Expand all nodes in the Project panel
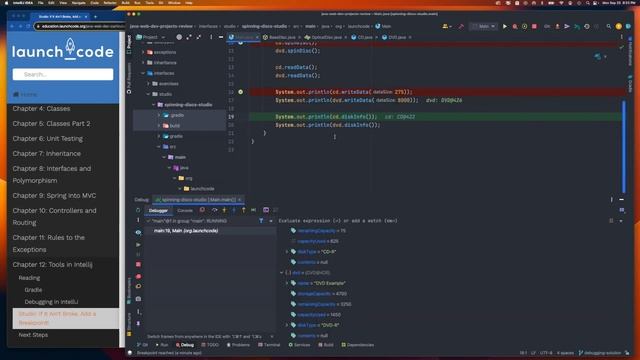Screen dimensions: 640x360 pyautogui.click(x=189, y=37)
